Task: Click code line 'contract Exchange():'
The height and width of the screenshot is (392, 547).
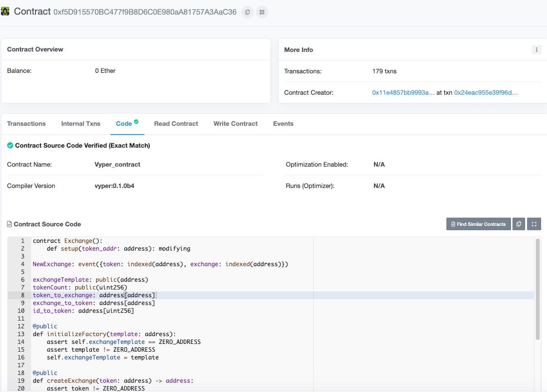Action: [68, 241]
